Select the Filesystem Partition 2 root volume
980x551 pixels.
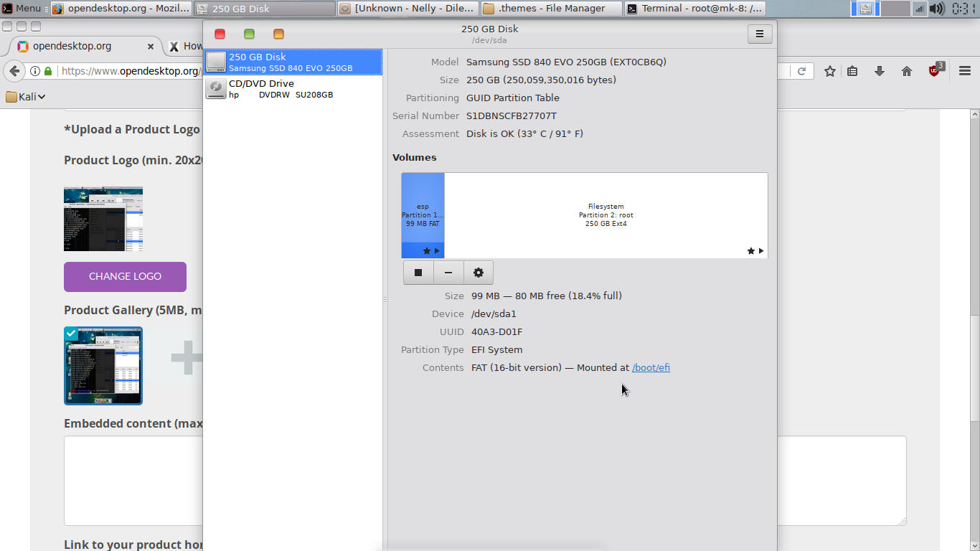606,215
